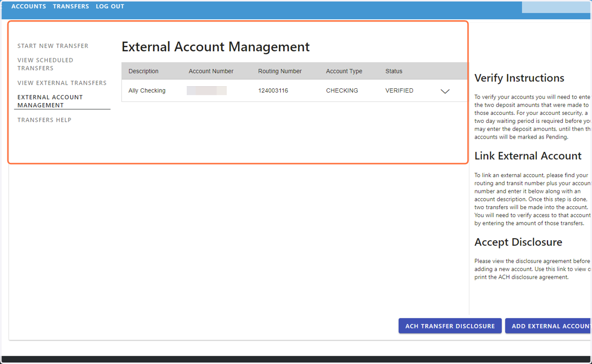The height and width of the screenshot is (364, 592).
Task: Click the Status column header
Action: [x=394, y=71]
